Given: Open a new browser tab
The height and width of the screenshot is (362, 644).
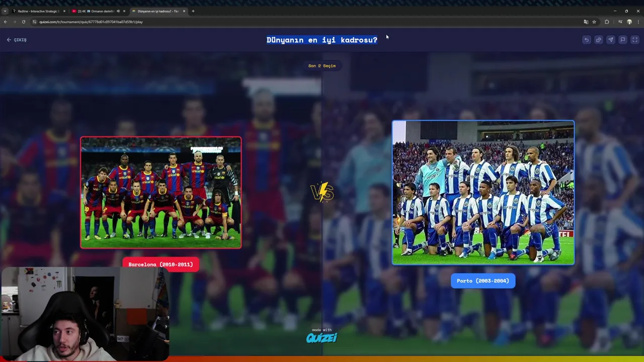Looking at the screenshot, I should click(193, 11).
